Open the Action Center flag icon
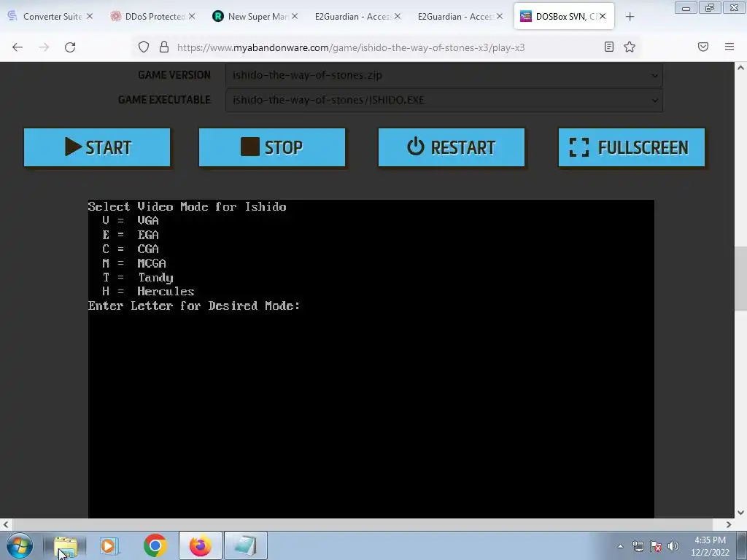This screenshot has height=560, width=747. pos(656,547)
